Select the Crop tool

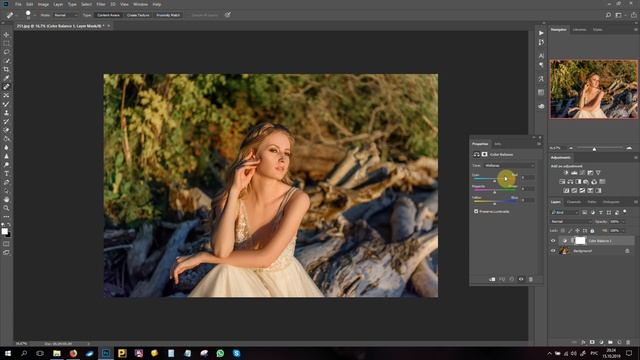(x=6, y=69)
